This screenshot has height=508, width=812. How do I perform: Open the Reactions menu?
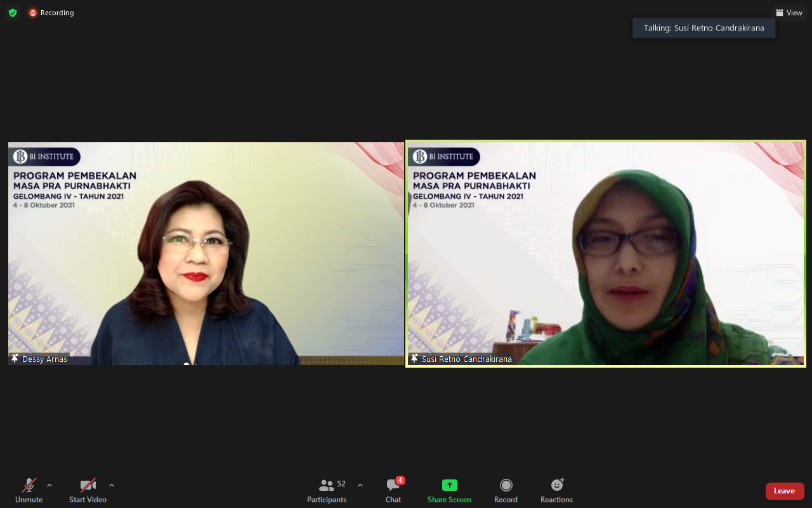(x=556, y=490)
